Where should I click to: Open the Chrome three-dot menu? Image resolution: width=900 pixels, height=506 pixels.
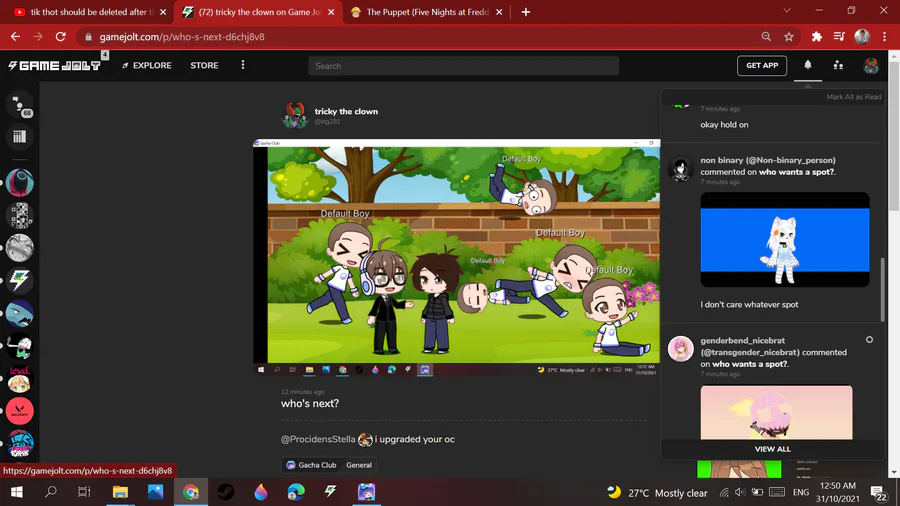click(x=885, y=37)
